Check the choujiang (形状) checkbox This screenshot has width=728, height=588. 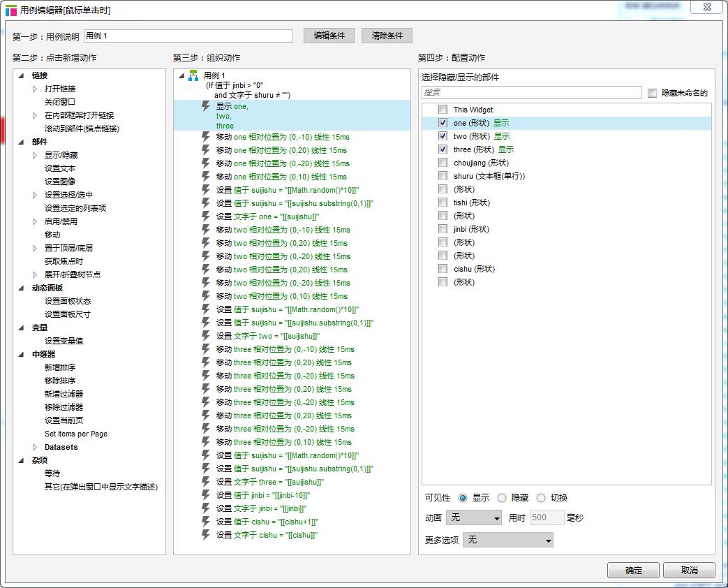point(443,163)
